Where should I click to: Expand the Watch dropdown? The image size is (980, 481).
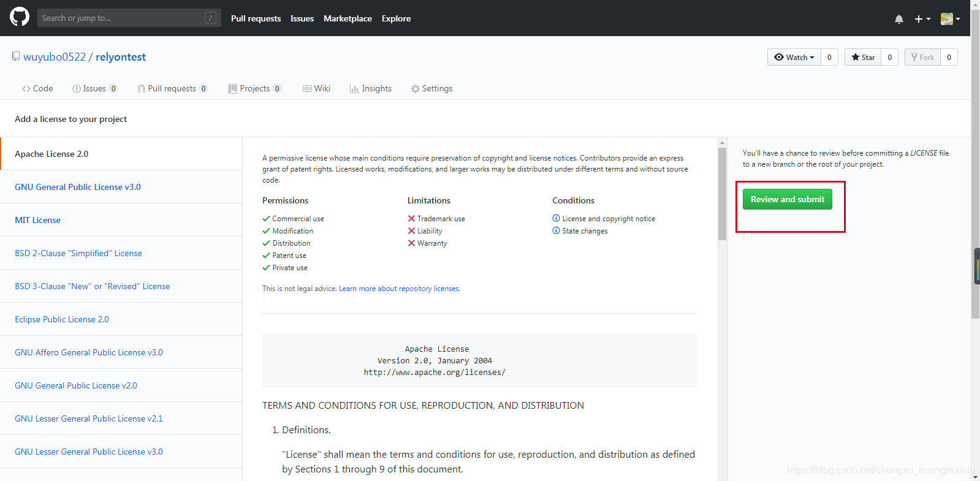pos(794,57)
